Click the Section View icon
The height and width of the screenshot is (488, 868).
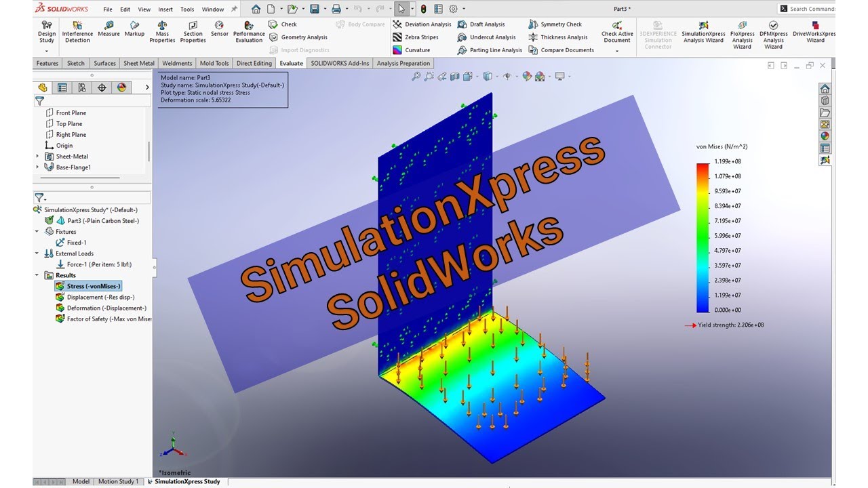click(x=456, y=77)
